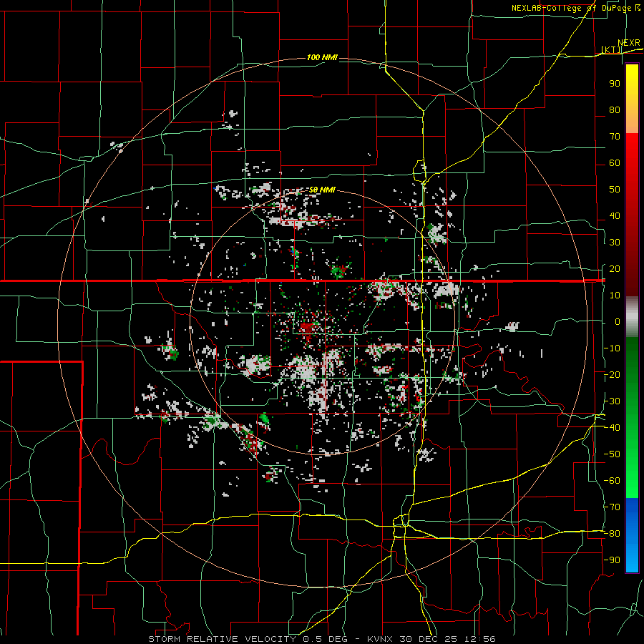Click the 30 knot label on the scale
This screenshot has height=644, width=644.
tap(615, 243)
